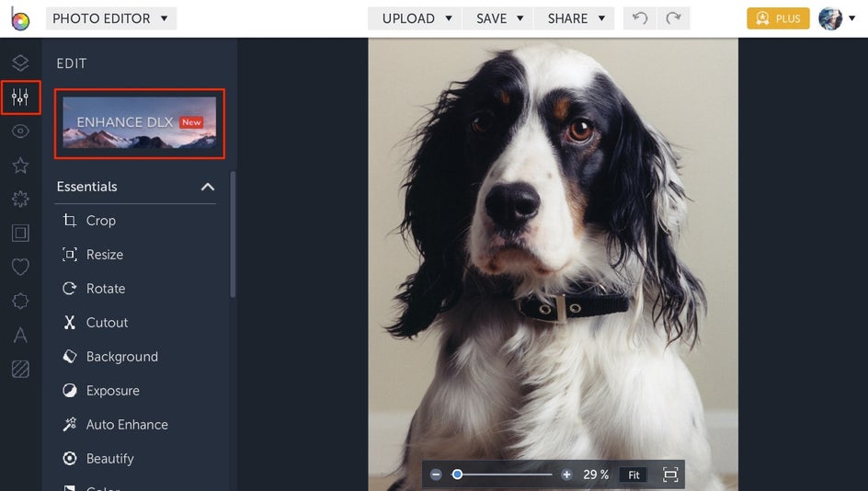
Task: Open the Effects star sidebar icon
Action: click(20, 165)
